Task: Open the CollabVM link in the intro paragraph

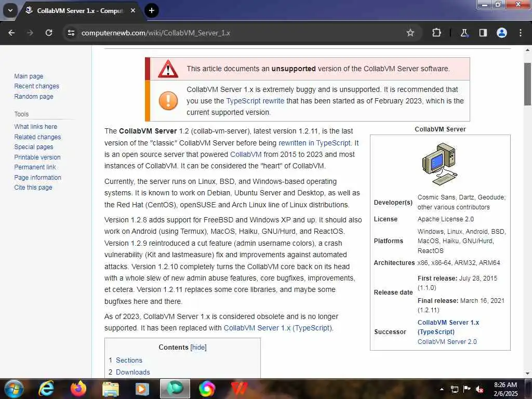Action: point(246,154)
